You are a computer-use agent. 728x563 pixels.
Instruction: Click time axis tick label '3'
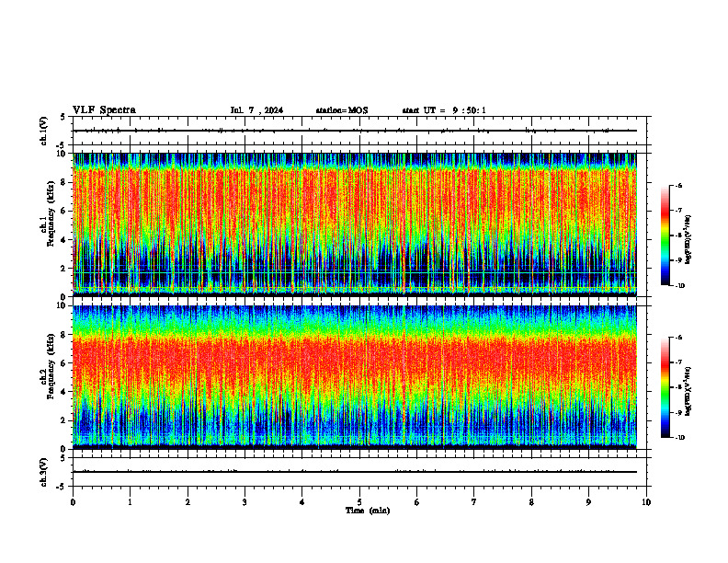[x=245, y=502]
